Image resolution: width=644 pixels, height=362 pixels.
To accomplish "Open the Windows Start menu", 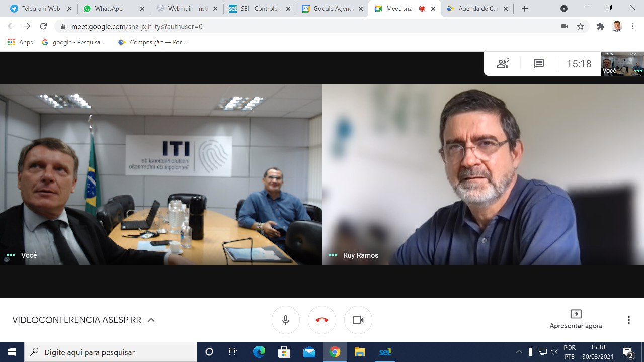I will coord(12,352).
